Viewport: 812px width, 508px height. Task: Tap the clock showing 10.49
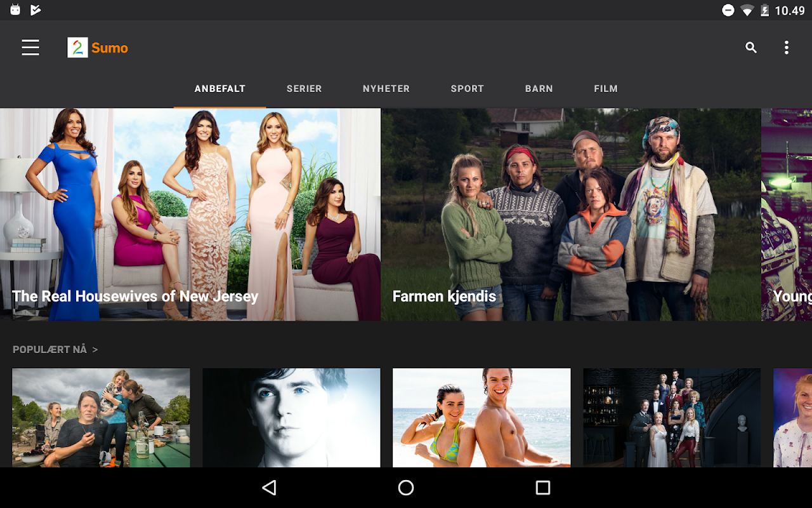pyautogui.click(x=790, y=10)
